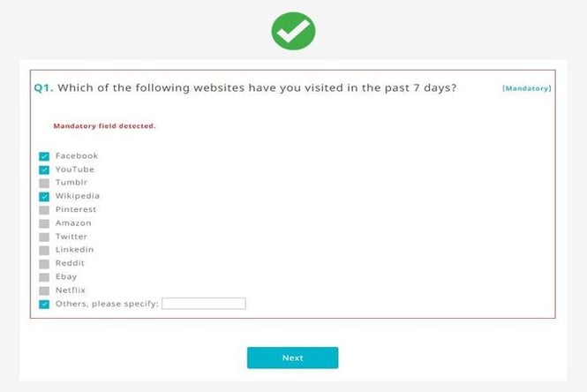587x392 pixels.
Task: Click the green checkmark icon
Action: coord(293,31)
